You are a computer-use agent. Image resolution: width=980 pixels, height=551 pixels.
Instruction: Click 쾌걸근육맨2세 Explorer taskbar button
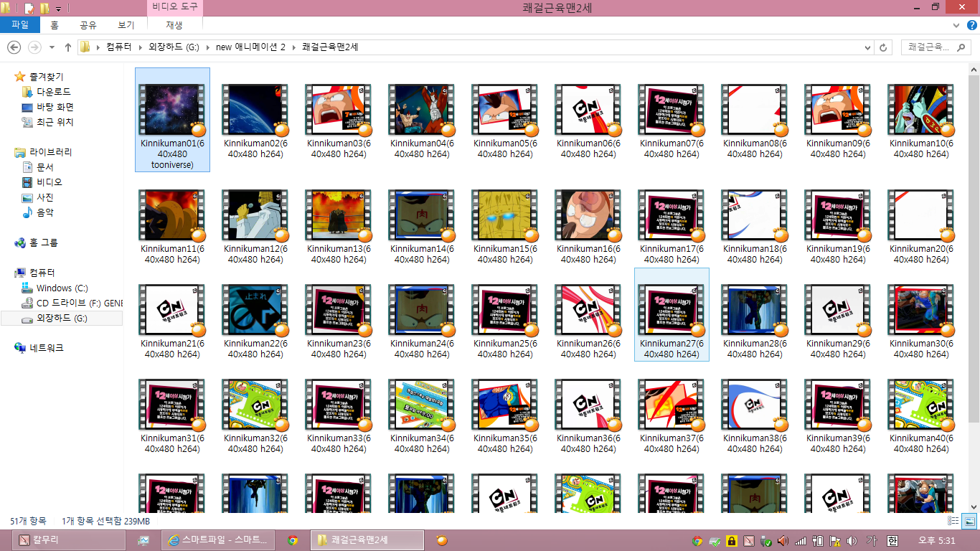coord(367,540)
